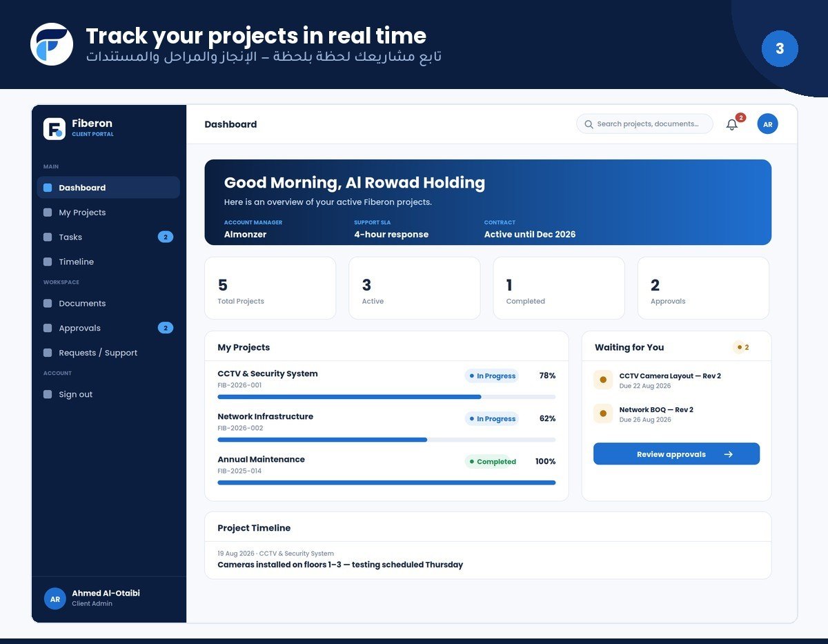Click the Timeline sidebar icon
This screenshot has width=828, height=644.
(48, 262)
